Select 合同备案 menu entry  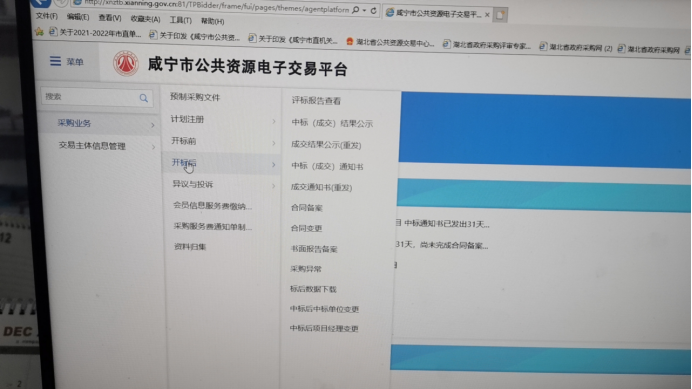(x=306, y=208)
